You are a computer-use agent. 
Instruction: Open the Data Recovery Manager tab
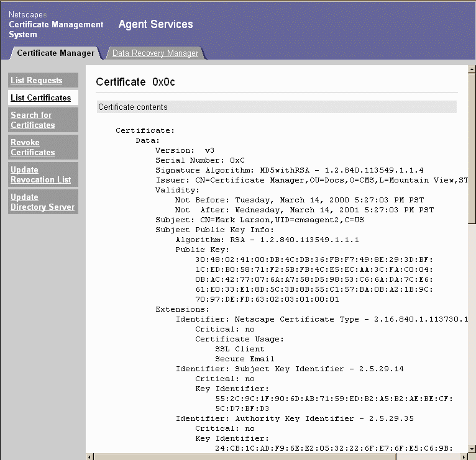(155, 53)
